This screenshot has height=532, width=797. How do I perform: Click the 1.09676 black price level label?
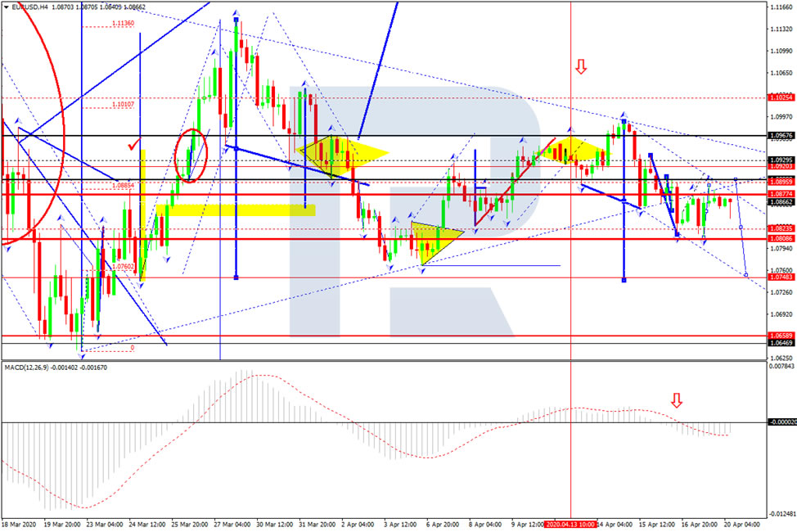click(x=781, y=136)
